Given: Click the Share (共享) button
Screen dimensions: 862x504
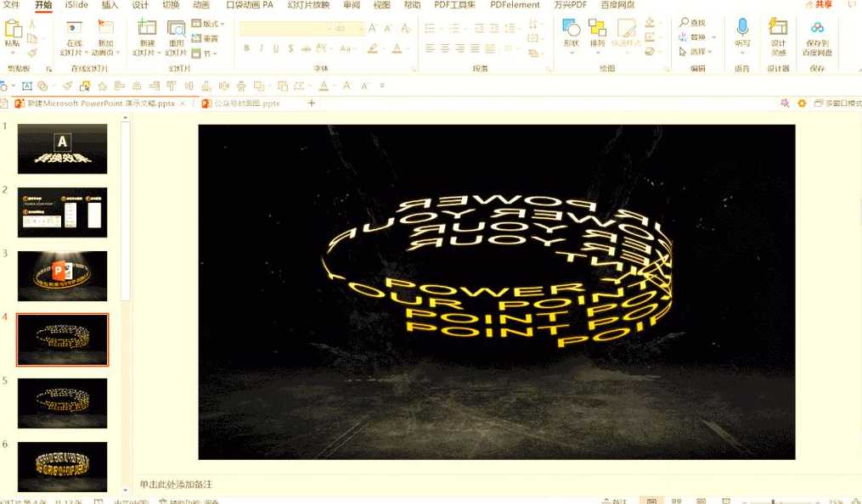Looking at the screenshot, I should [x=819, y=4].
